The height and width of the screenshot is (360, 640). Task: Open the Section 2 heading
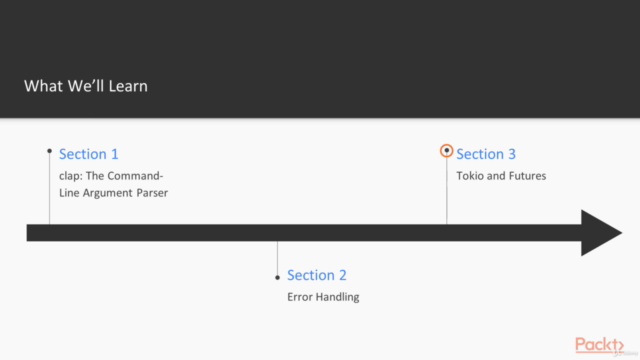pos(317,276)
